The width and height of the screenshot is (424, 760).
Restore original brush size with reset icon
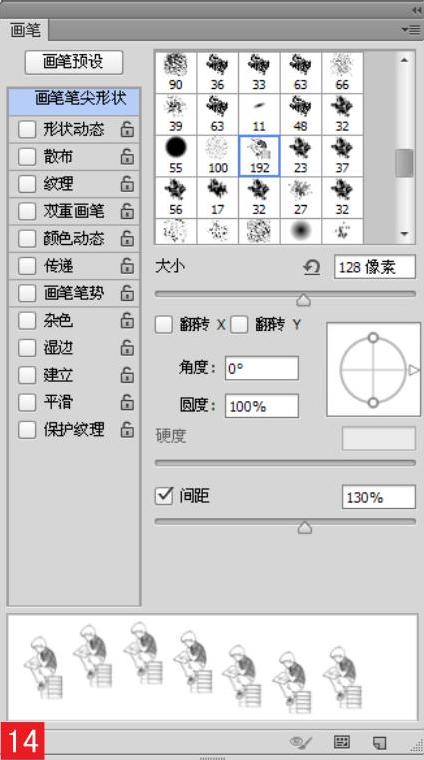[312, 267]
